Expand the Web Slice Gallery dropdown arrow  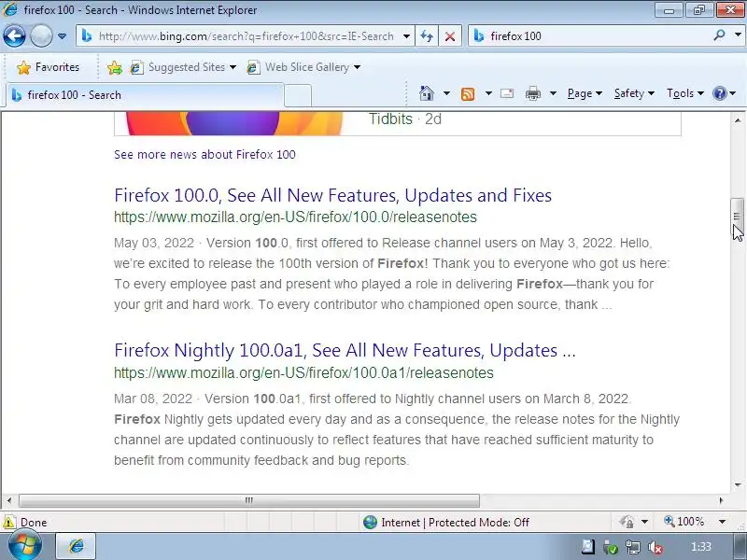pyautogui.click(x=358, y=67)
